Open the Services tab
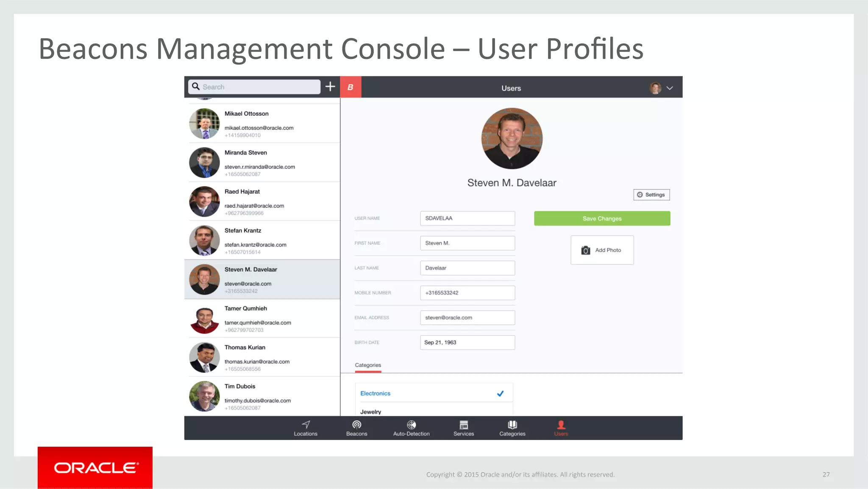The height and width of the screenshot is (489, 868). (x=464, y=428)
